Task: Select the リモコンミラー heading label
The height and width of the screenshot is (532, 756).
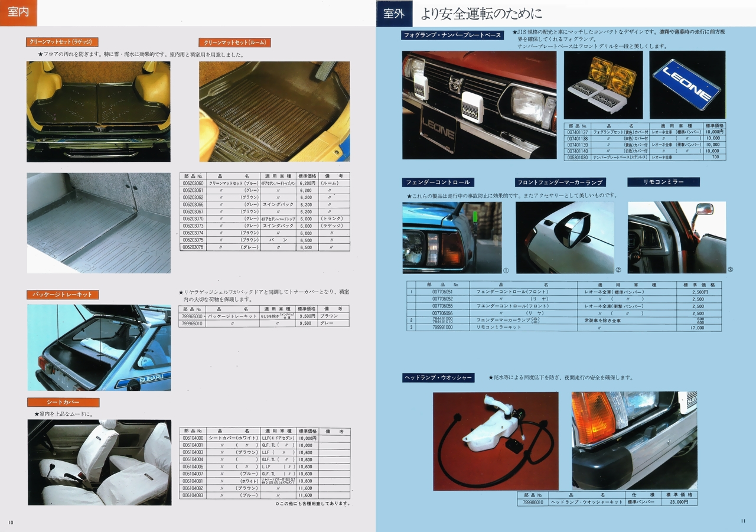Action: [x=663, y=182]
